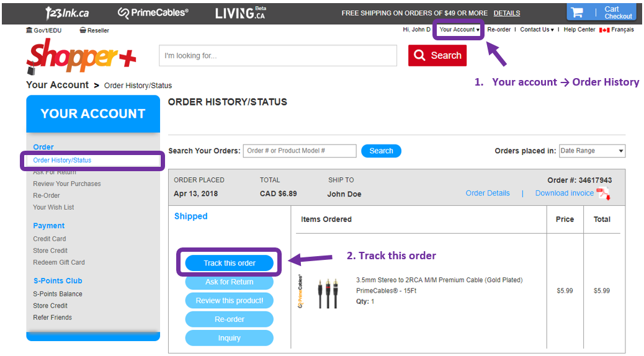The width and height of the screenshot is (644, 356).
Task: Click the Canadian flag icon
Action: click(x=604, y=30)
